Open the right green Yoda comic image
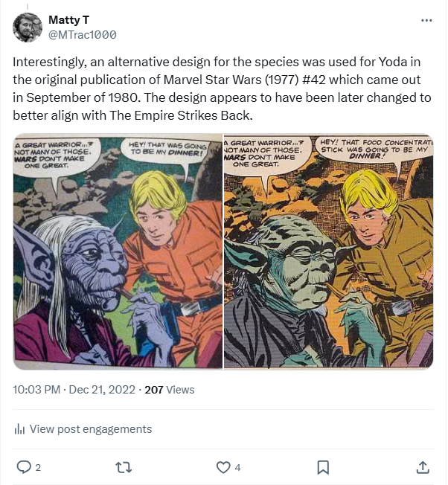The image size is (448, 485). [328, 251]
